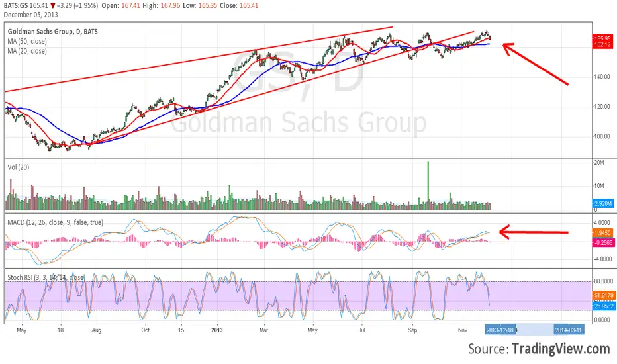Click the December 05, 2013 date text
Image resolution: width=617 pixels, height=364 pixels.
[x=30, y=15]
